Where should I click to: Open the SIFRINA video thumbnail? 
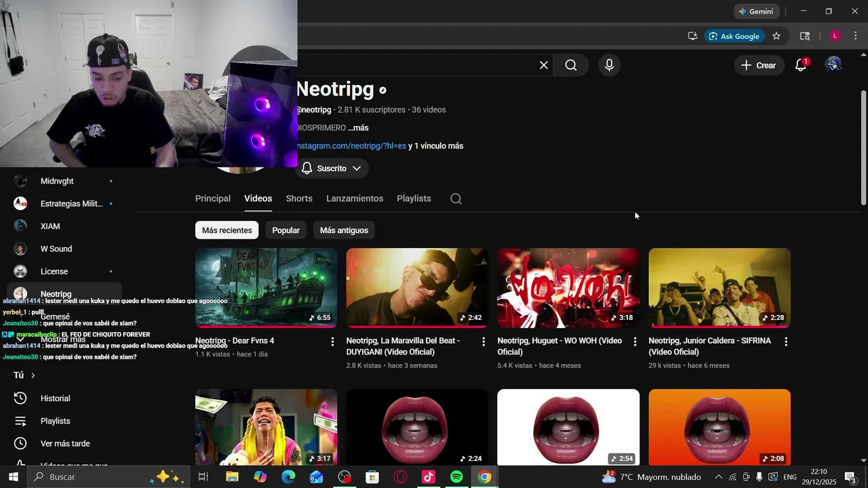tap(719, 287)
